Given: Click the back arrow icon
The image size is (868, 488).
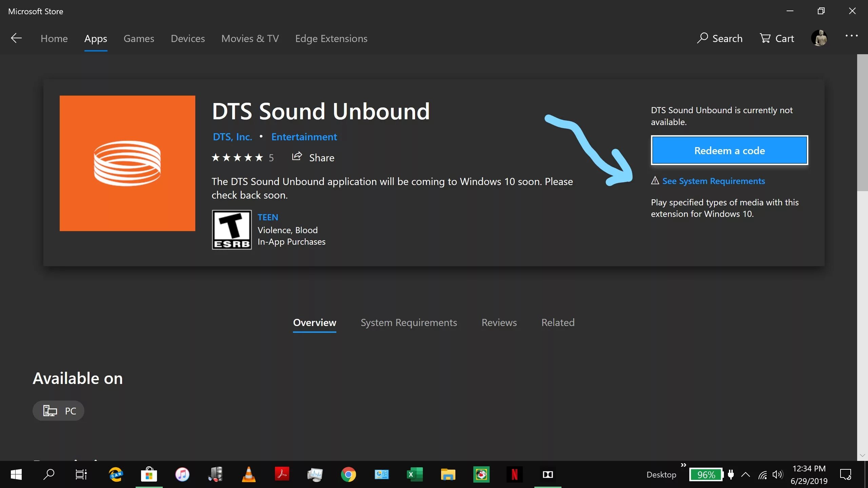Looking at the screenshot, I should click(x=16, y=38).
